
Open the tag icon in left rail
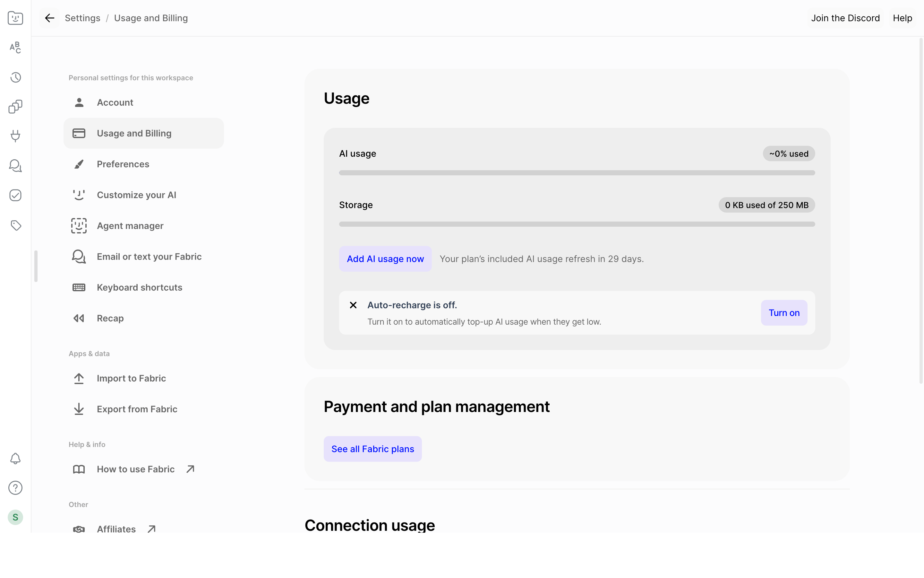(x=15, y=225)
